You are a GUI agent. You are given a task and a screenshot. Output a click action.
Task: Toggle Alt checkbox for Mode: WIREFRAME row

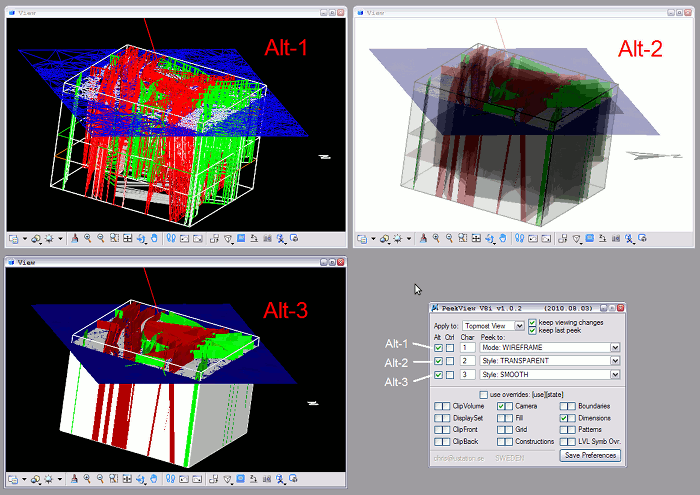439,347
